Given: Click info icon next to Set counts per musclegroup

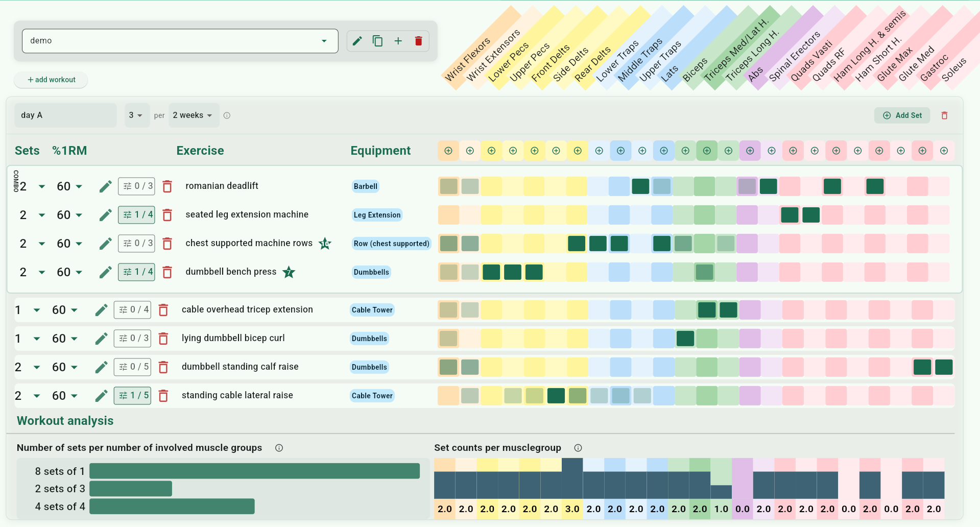Looking at the screenshot, I should coord(578,448).
